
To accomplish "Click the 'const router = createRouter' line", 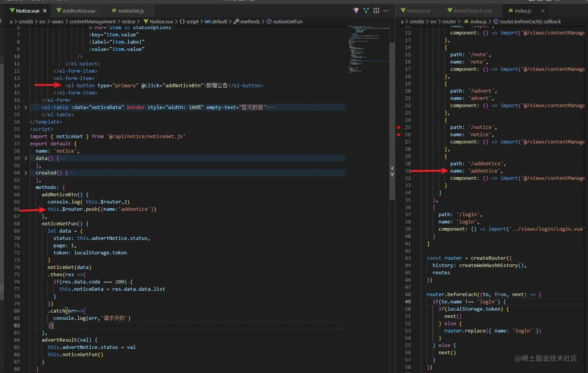I will 469,258.
